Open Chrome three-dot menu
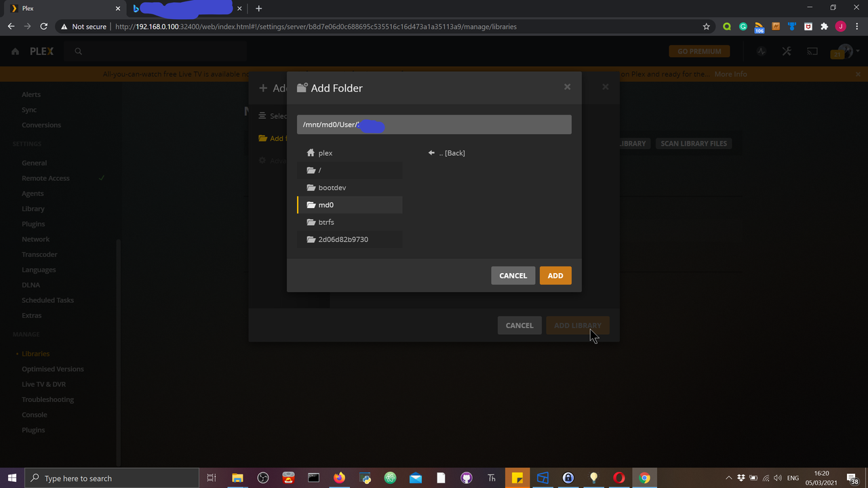This screenshot has height=488, width=868. [x=856, y=26]
